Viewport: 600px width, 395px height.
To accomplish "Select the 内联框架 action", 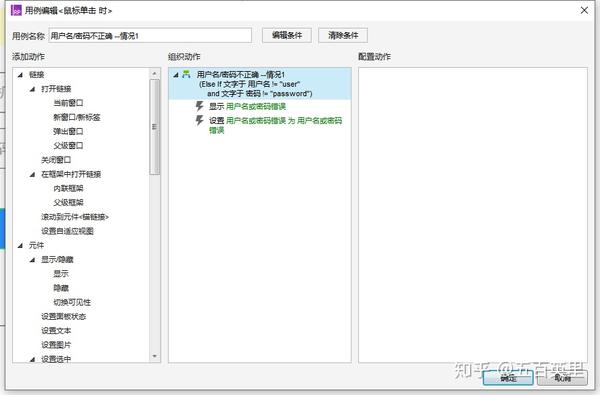I will (68, 188).
